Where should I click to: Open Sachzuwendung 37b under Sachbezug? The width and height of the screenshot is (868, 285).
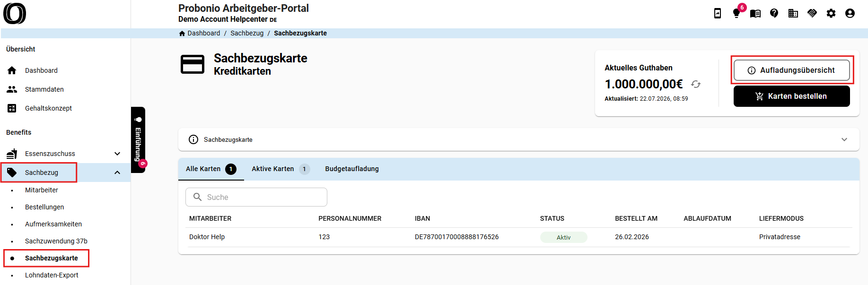pyautogui.click(x=56, y=241)
